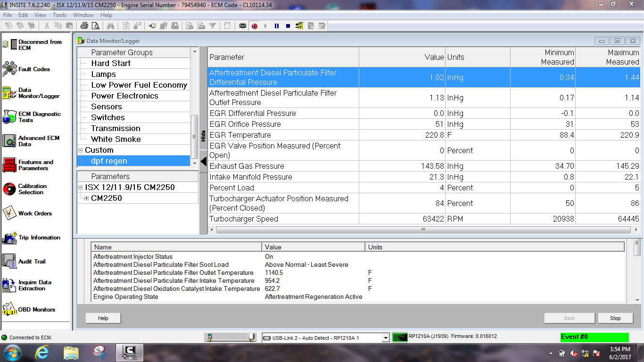Screen dimensions: 644x362
Task: Click the blue stop square toolbar icon
Action: coord(288,26)
